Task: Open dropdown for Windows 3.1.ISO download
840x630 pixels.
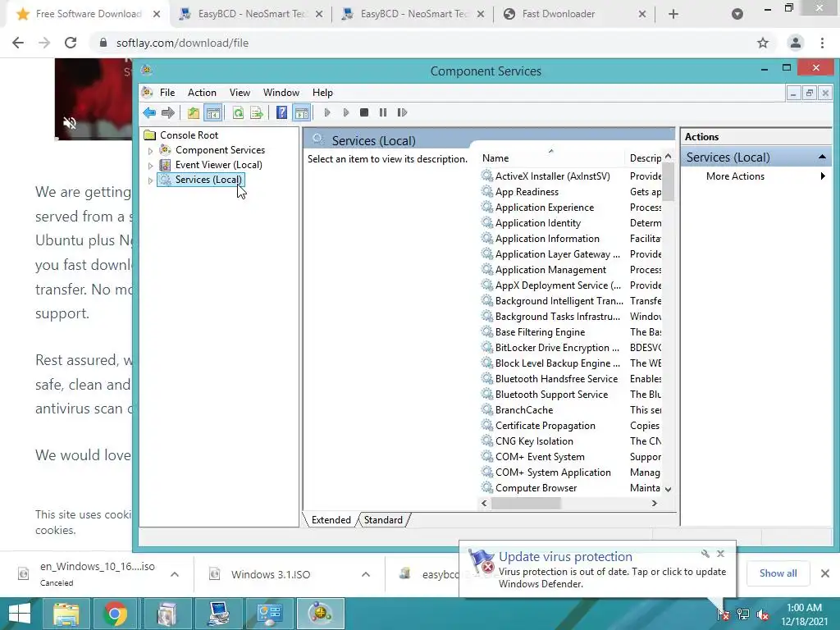Action: 366,574
